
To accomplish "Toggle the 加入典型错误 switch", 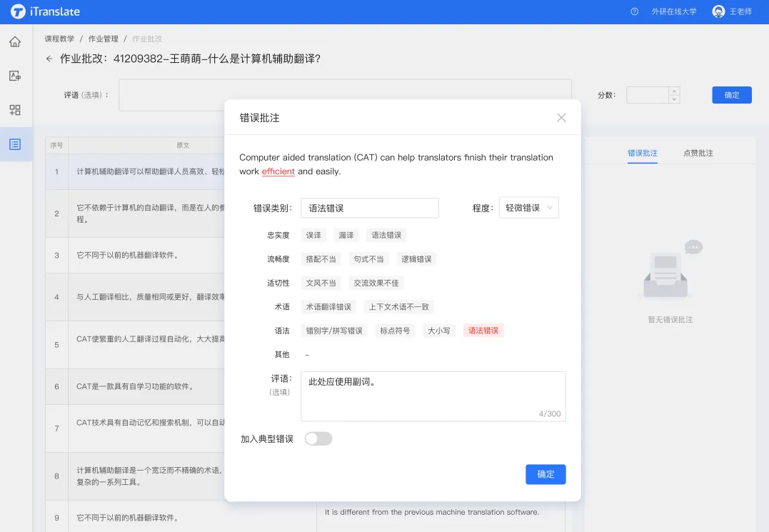I will click(x=318, y=438).
